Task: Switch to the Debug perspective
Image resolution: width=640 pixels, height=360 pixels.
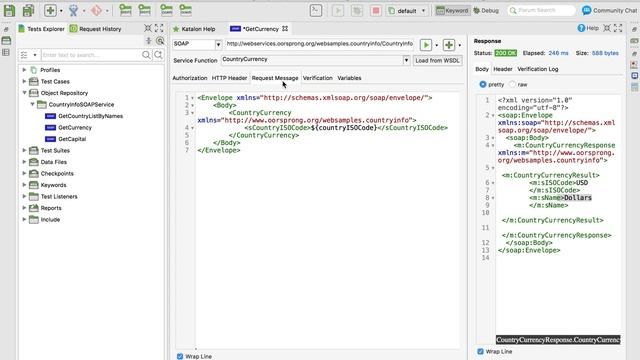Action: click(486, 11)
